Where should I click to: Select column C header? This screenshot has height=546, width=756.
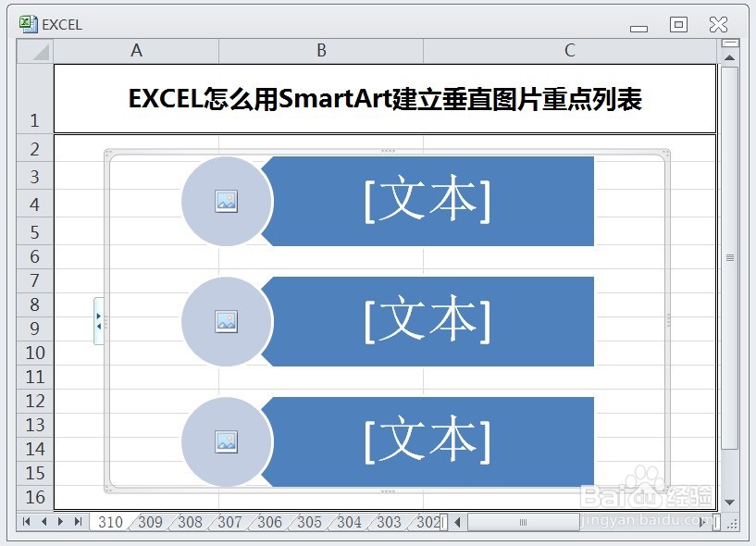coord(570,51)
